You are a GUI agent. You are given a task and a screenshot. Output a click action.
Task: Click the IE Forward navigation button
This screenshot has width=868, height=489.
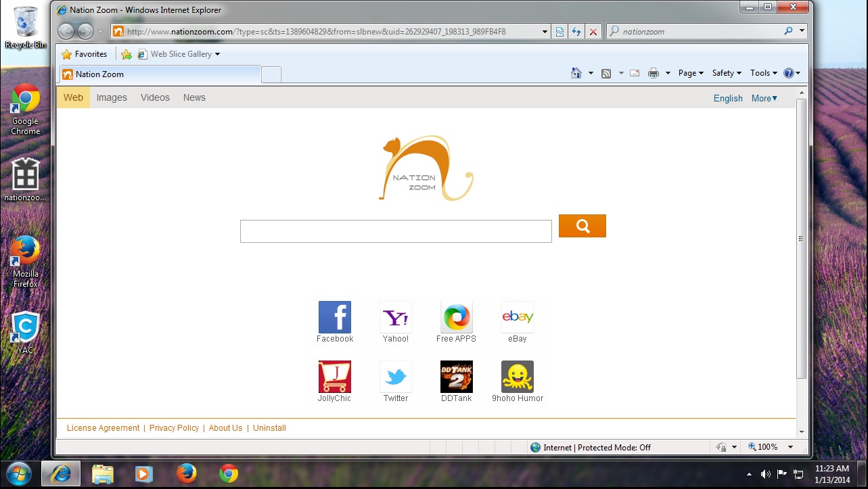click(85, 31)
